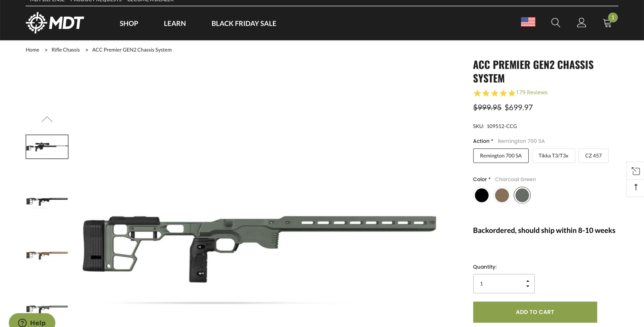The height and width of the screenshot is (327, 644).
Task: Increase quantity with the stepper arrows
Action: [528, 281]
